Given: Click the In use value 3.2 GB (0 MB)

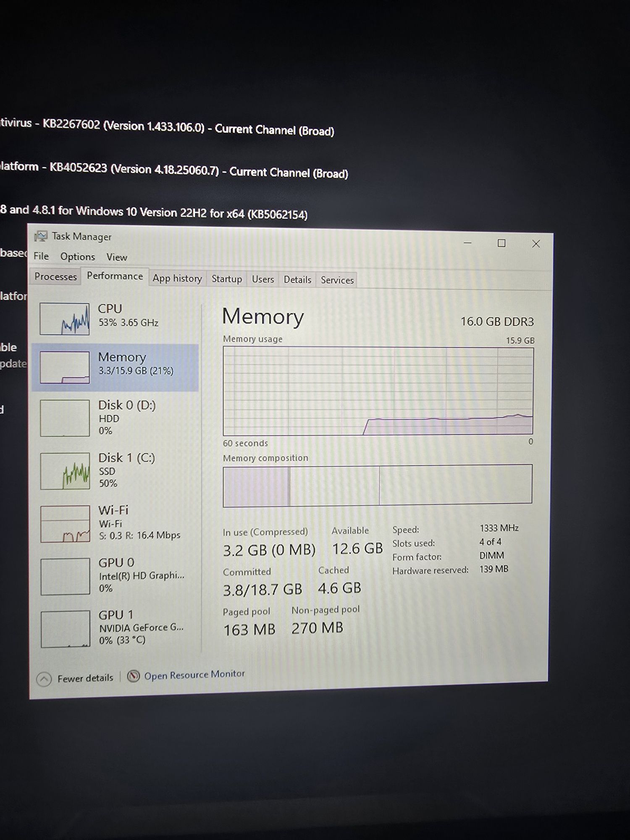Looking at the screenshot, I should [x=269, y=550].
